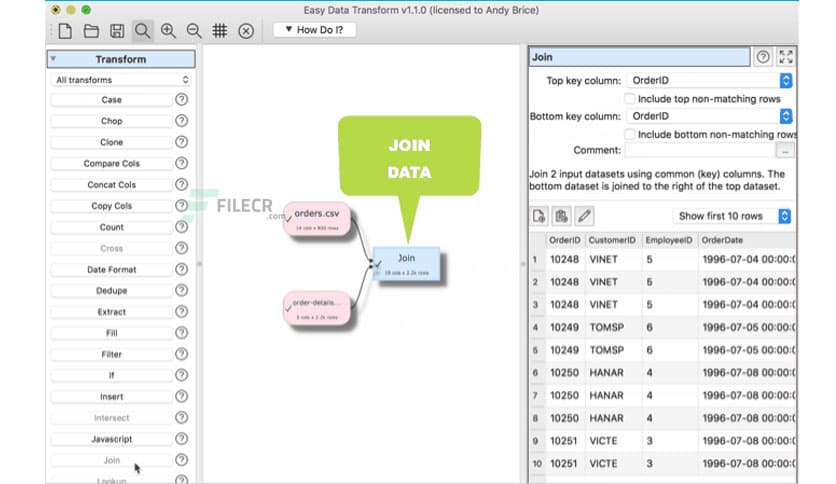Image resolution: width=836 pixels, height=484 pixels.
Task: Click the CustomerID column header
Action: coord(612,240)
